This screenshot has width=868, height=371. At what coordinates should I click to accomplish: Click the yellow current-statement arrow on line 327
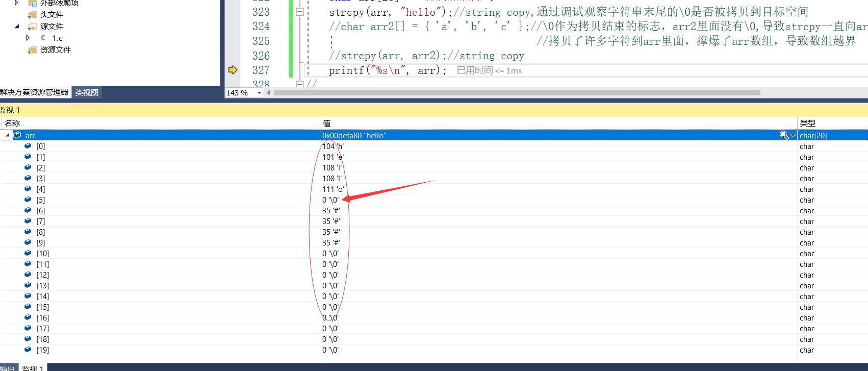click(233, 70)
